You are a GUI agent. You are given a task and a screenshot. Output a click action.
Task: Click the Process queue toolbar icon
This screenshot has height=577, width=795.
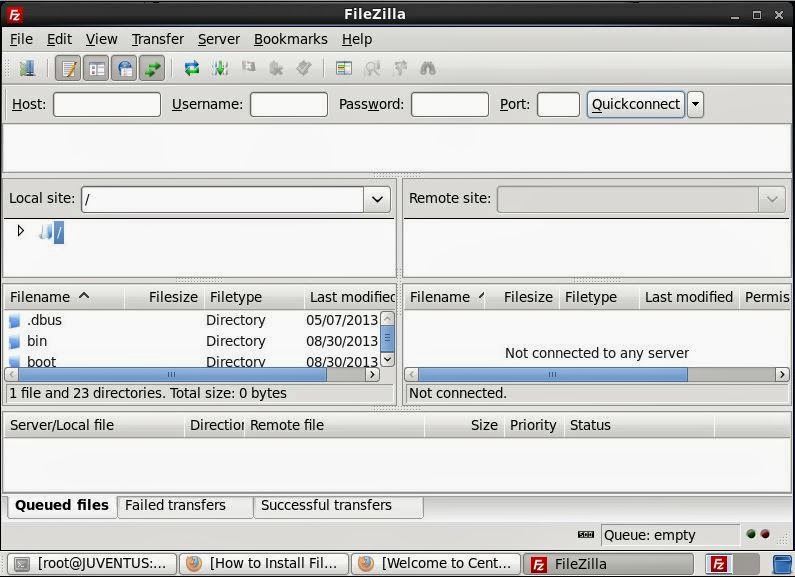tap(220, 68)
